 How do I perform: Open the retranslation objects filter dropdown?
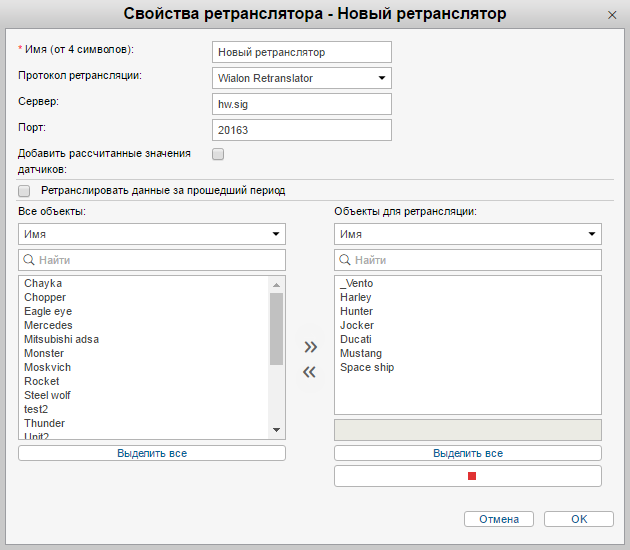pos(468,234)
